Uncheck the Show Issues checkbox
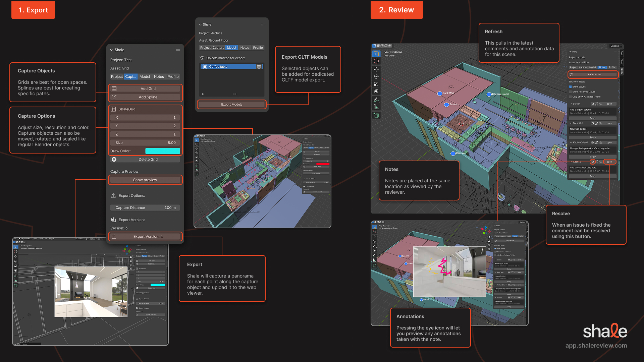Viewport: 644px width, 362px height. [x=570, y=87]
